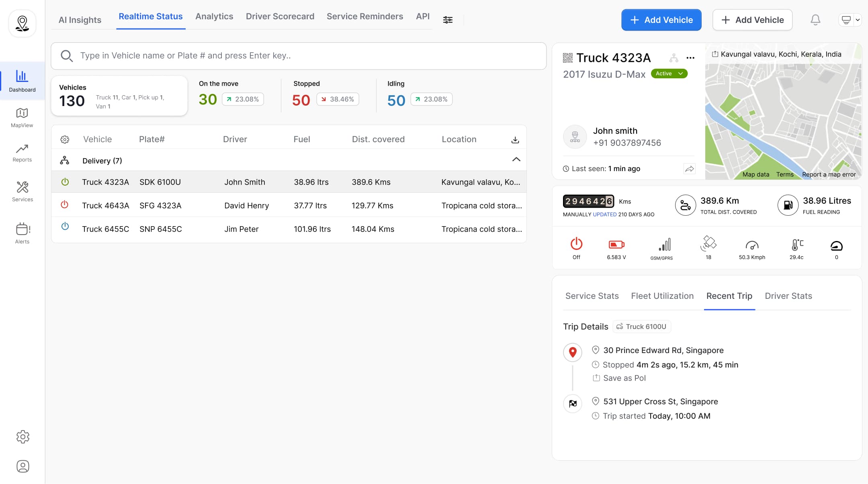This screenshot has width=868, height=484.
Task: Click the ignition Off status icon
Action: pos(576,244)
